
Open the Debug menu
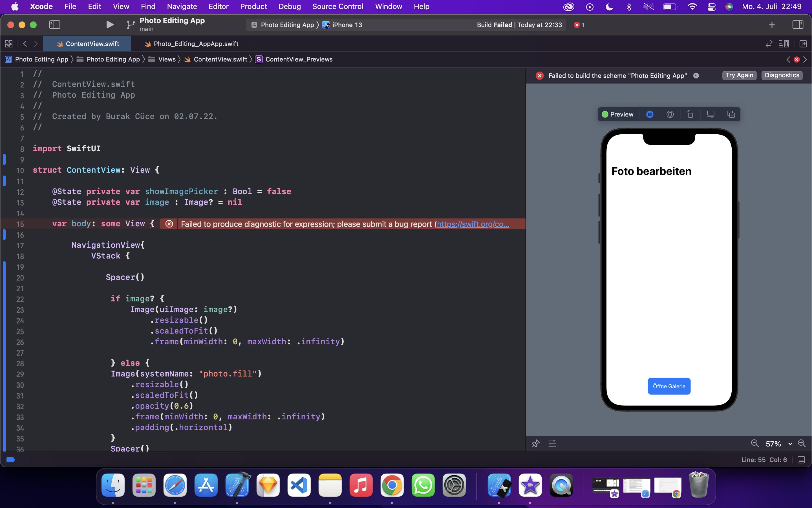(x=290, y=6)
